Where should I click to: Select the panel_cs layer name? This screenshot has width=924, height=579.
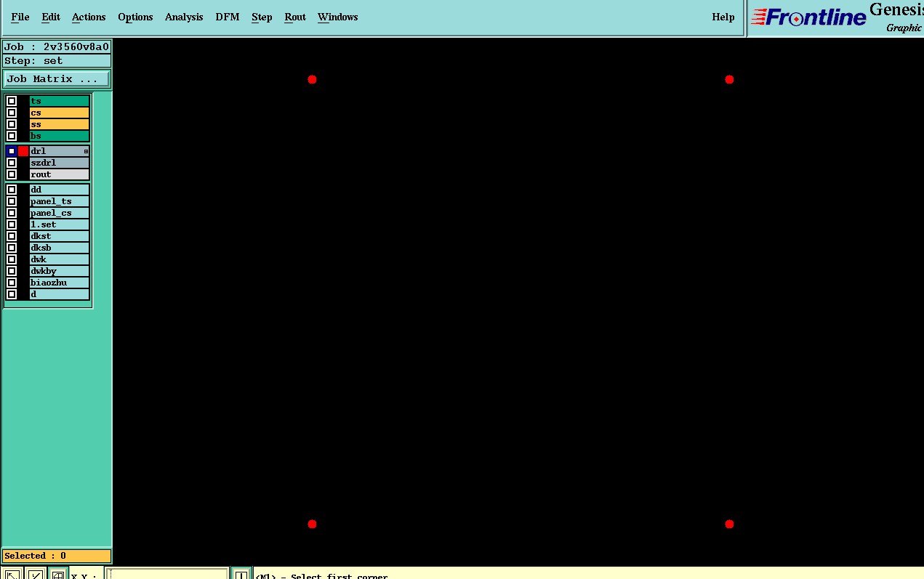(60, 213)
